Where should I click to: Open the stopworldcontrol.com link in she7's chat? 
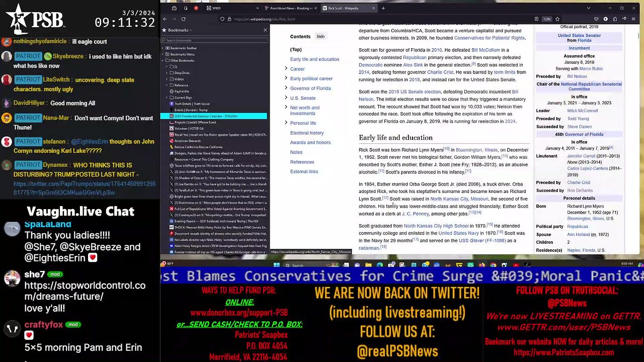point(85,291)
